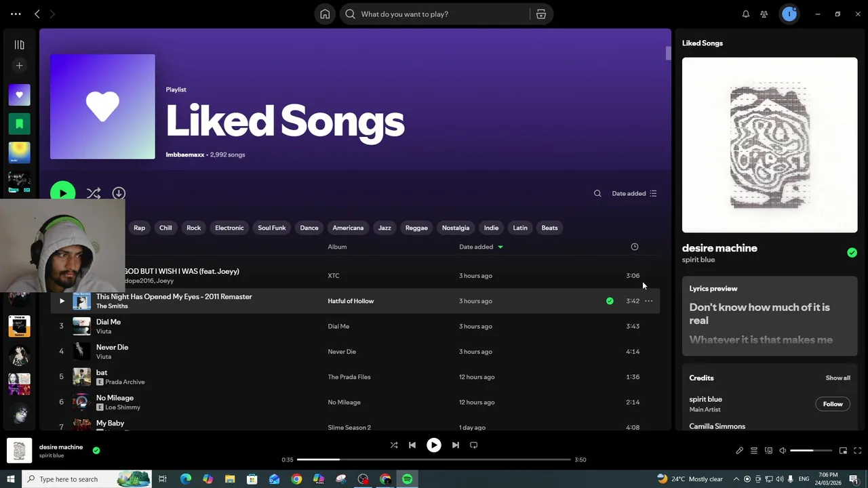Open Prada Archive artist link
The image size is (868, 488).
125,382
